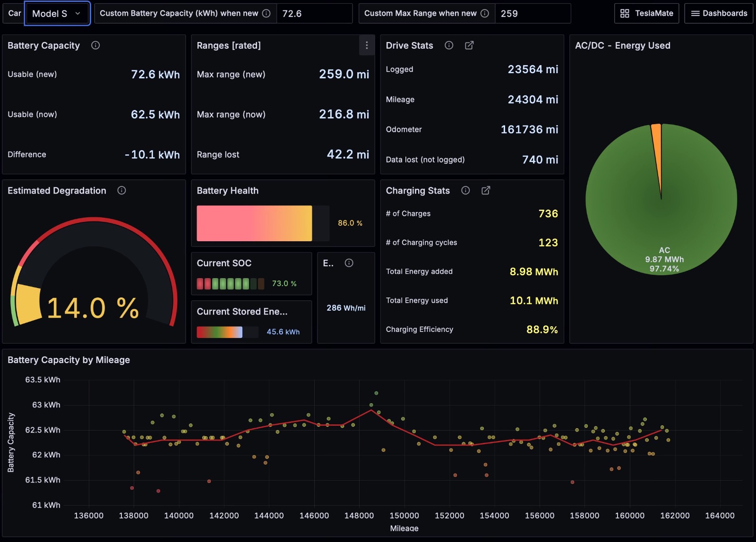Open the Ranges panel three-dot menu
This screenshot has width=756, height=542.
click(367, 45)
